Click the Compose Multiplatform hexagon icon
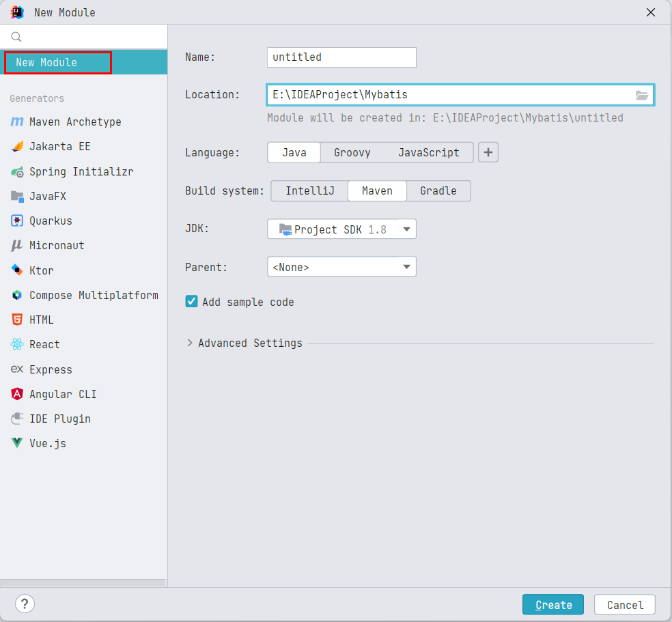 click(17, 295)
